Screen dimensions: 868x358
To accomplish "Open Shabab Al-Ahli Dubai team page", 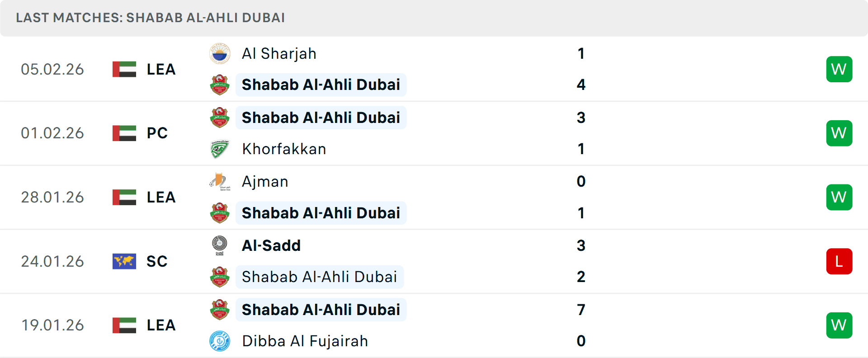I will (x=321, y=85).
